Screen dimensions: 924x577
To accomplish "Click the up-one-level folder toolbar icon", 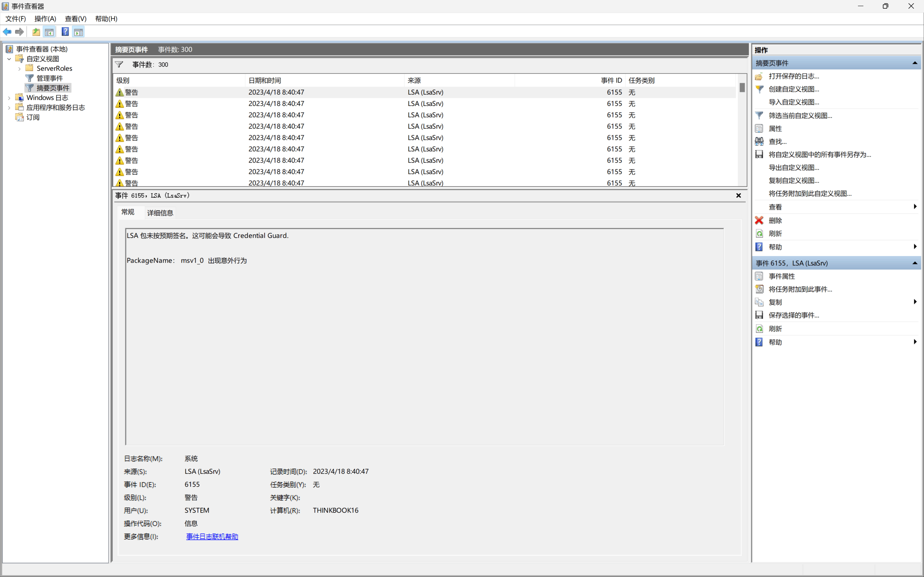I will tap(36, 32).
